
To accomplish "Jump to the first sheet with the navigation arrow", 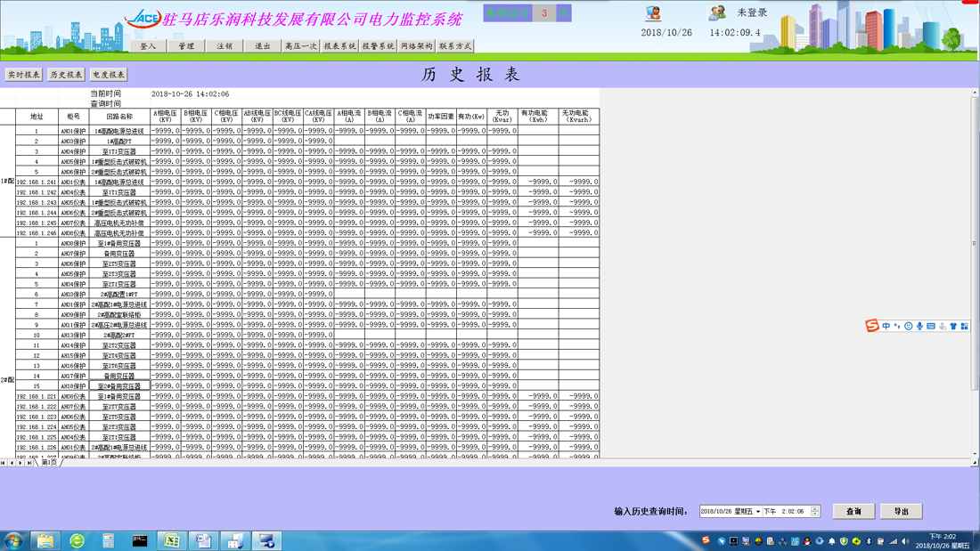I will [x=4, y=463].
